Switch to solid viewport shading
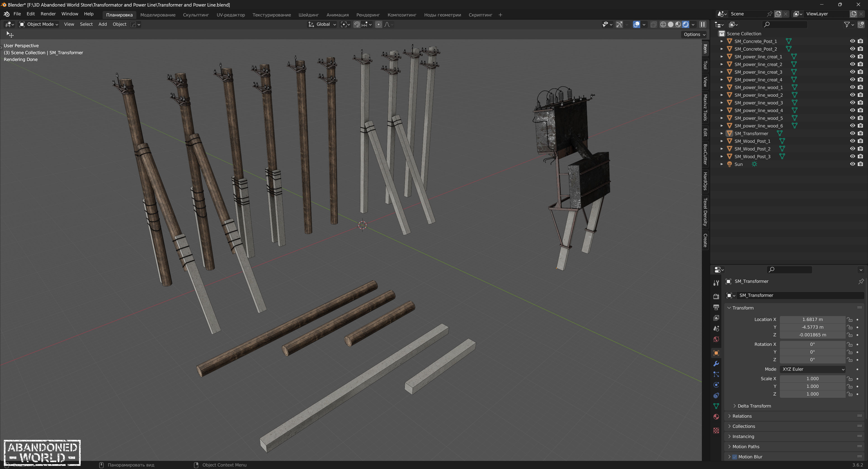868x469 pixels. (670, 24)
